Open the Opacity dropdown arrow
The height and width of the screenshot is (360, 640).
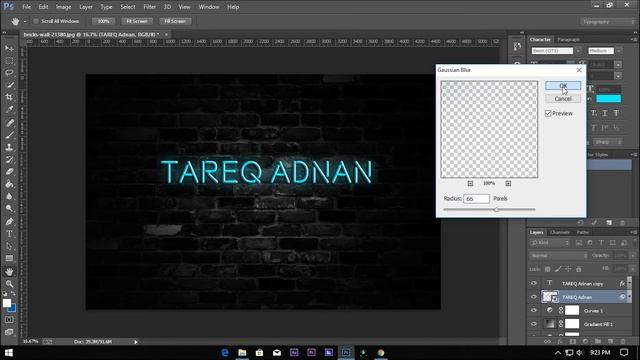(x=633, y=256)
